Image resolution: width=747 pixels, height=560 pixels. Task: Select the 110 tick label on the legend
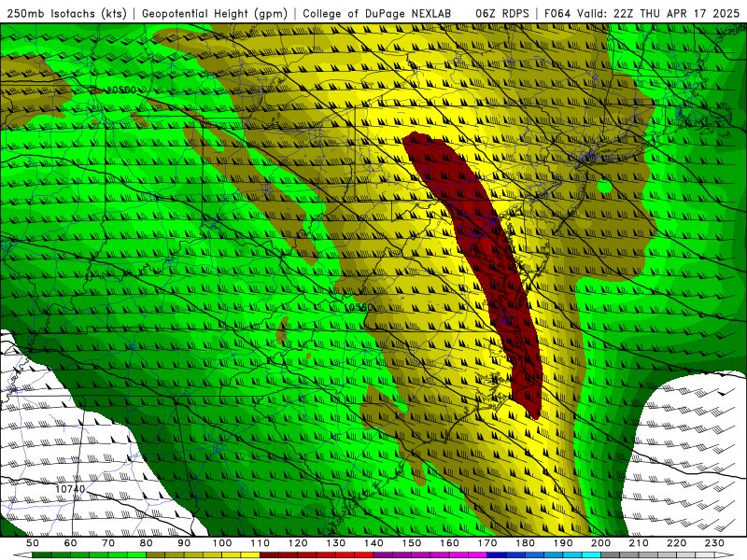tap(261, 543)
